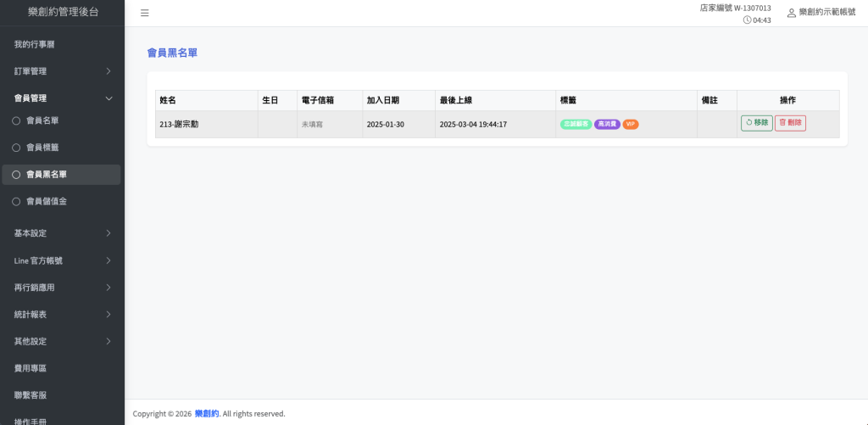This screenshot has height=425, width=868.
Task: Expand the 再行銷應用 menu
Action: (108, 288)
